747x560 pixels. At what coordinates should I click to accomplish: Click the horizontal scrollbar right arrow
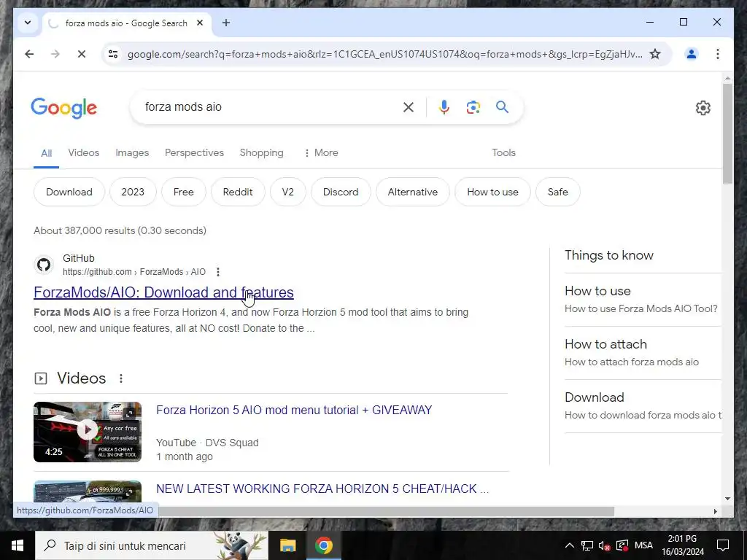[x=715, y=511]
